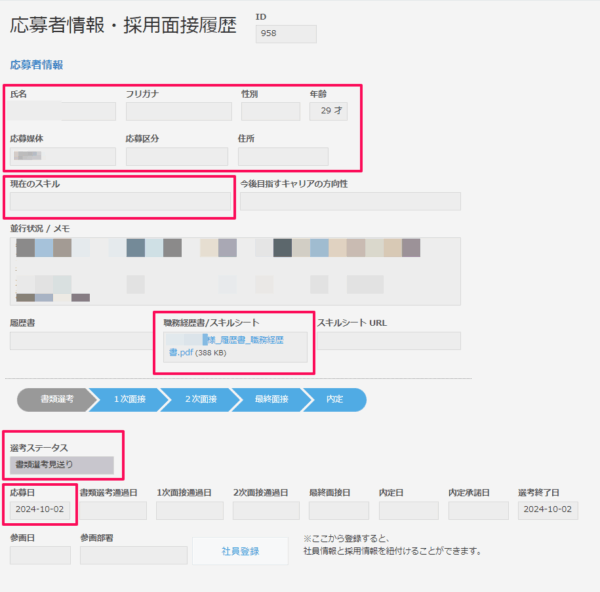Click the 現在のスキル text field
This screenshot has height=592, width=600.
120,202
